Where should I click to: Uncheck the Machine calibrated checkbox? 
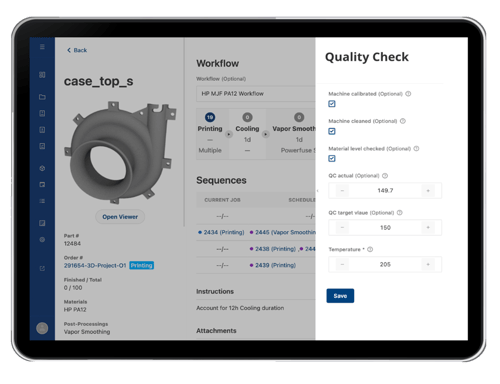pos(332,104)
